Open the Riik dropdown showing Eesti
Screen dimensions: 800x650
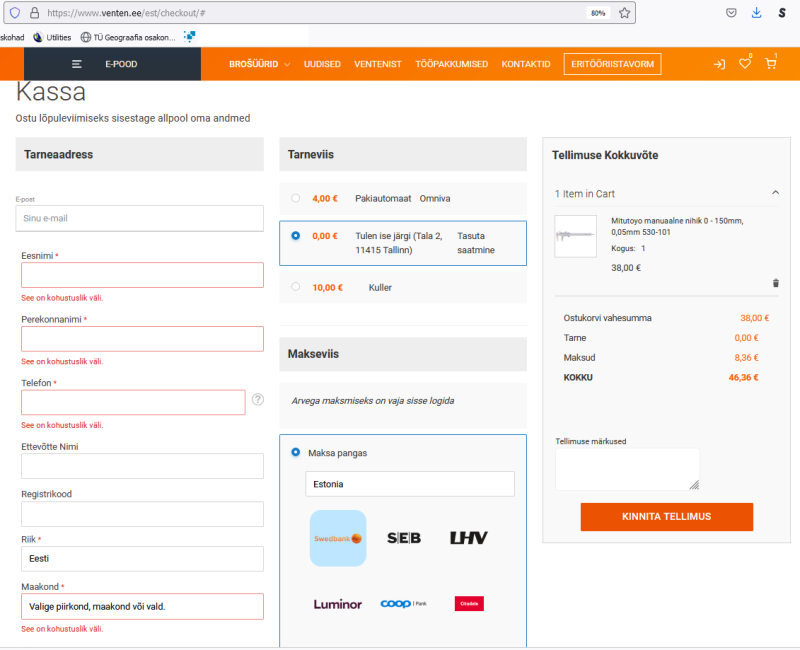point(141,559)
